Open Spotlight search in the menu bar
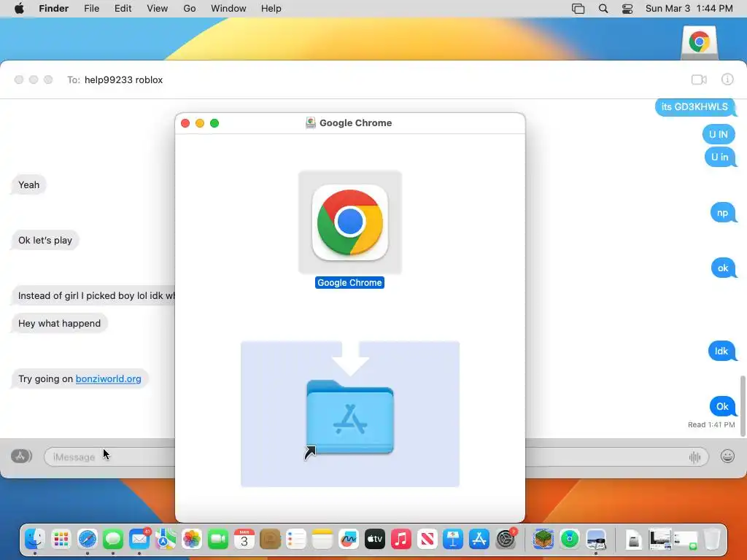 603,9
